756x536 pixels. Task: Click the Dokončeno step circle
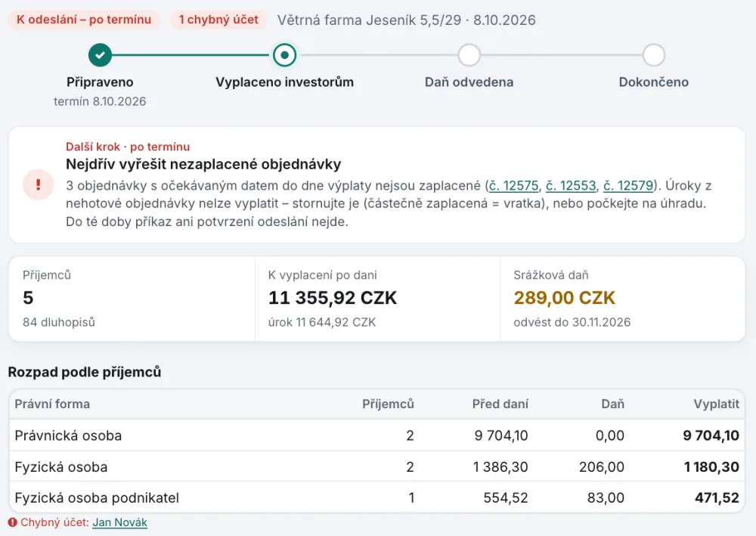(654, 55)
